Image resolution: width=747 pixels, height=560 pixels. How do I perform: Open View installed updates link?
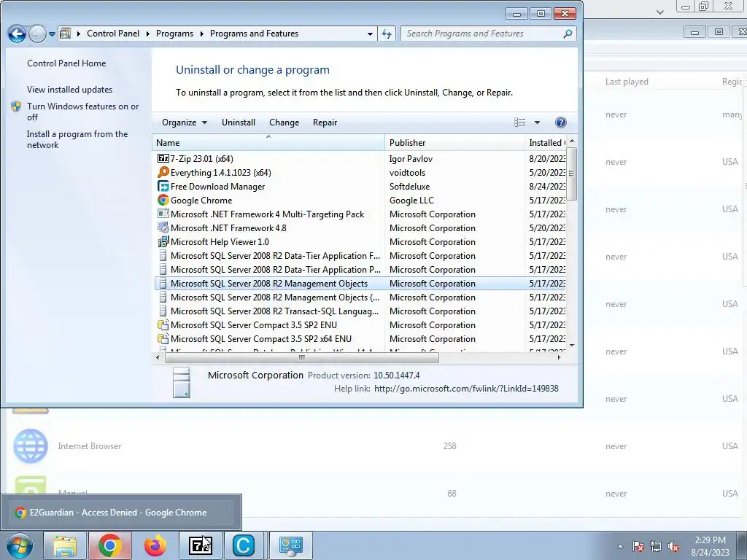(x=69, y=90)
